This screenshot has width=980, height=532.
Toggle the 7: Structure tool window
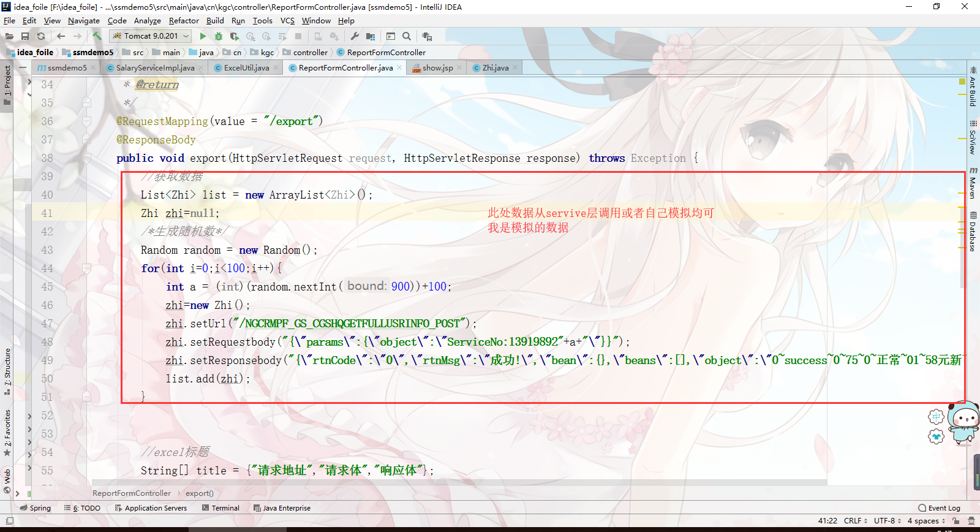point(7,371)
